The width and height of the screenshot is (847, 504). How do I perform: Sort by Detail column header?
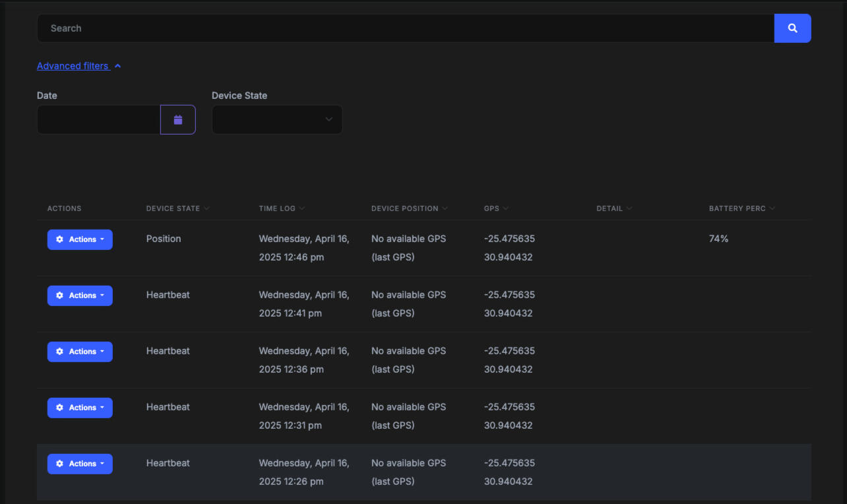(610, 208)
